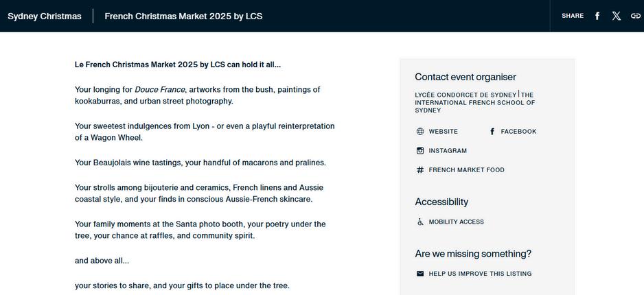644x295 pixels.
Task: Open Help Us Improve This Listing
Action: tap(480, 274)
